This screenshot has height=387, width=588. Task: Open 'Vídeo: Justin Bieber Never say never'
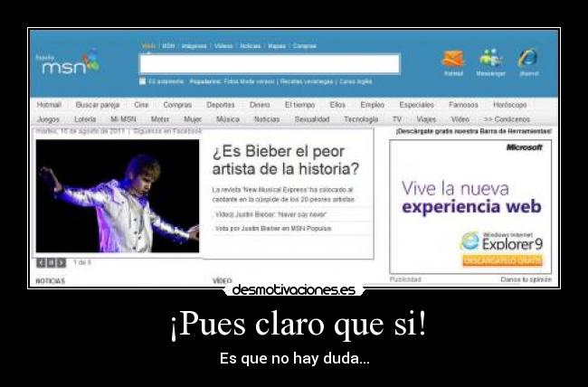(271, 214)
